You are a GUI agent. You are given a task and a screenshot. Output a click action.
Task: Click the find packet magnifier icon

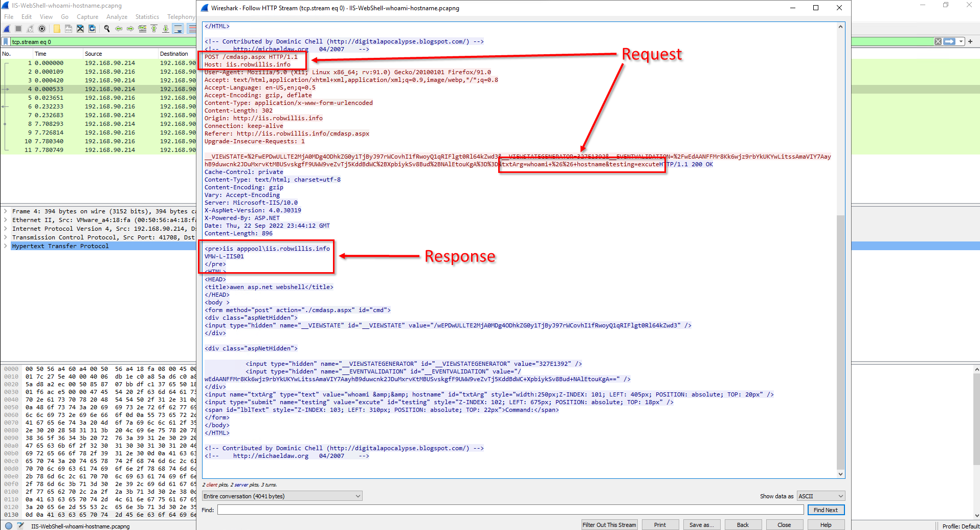pos(107,29)
